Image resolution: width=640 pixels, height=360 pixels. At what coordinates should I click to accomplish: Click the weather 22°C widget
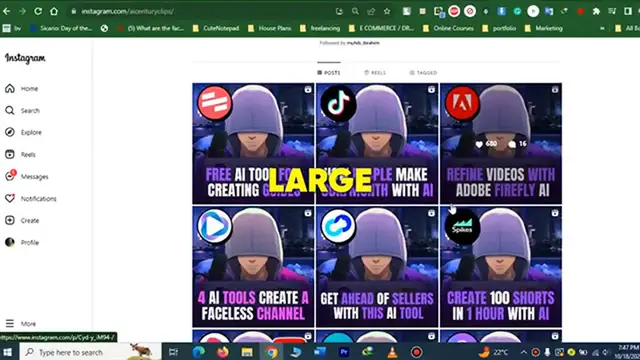(x=493, y=352)
